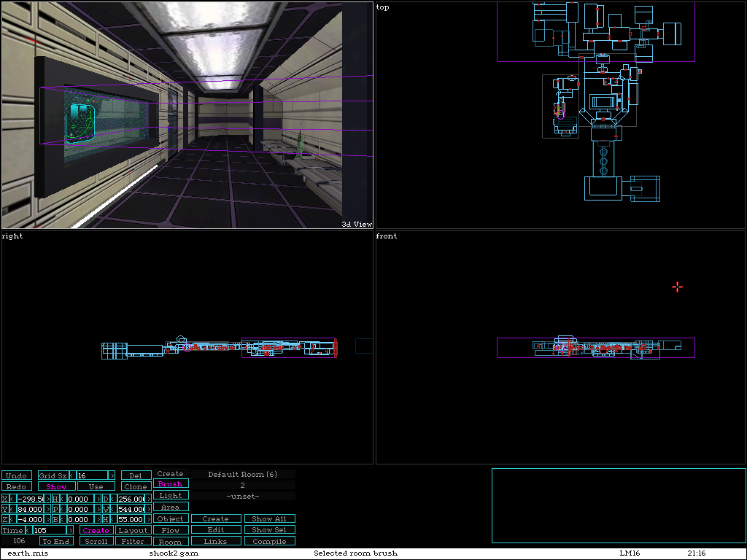Delete the brush with the Del button

tap(136, 475)
